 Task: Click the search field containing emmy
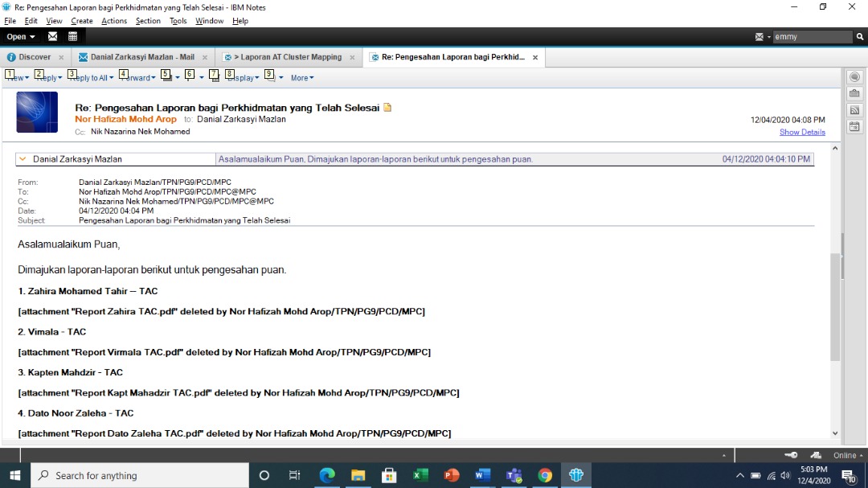[810, 37]
